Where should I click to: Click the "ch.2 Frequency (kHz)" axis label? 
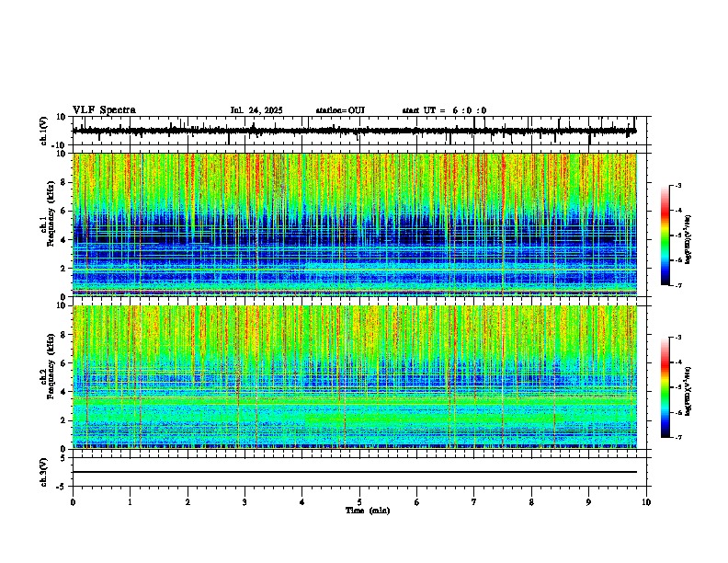[47, 366]
